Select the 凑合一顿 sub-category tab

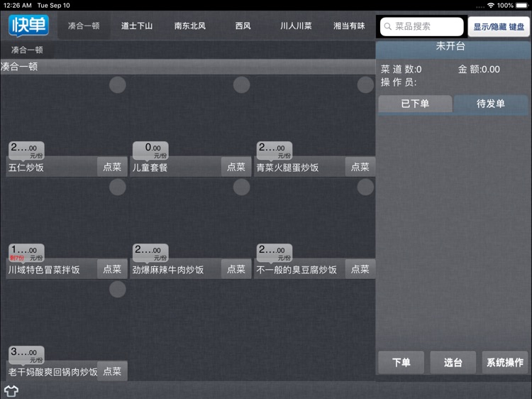tap(27, 50)
